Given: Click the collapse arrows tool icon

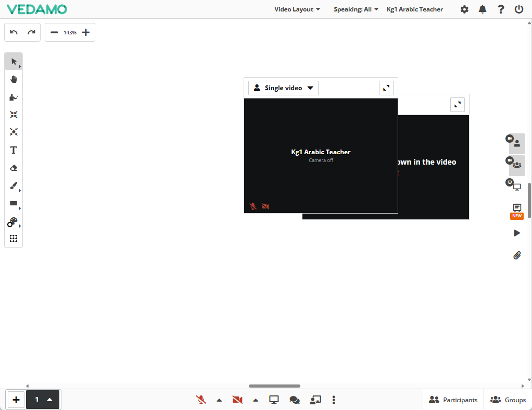Looking at the screenshot, I should 14,115.
